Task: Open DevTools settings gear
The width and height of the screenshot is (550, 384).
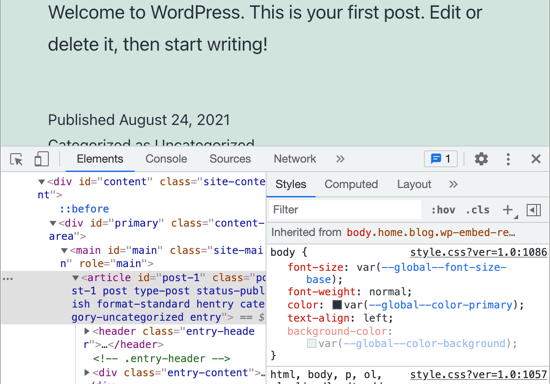Action: point(481,159)
